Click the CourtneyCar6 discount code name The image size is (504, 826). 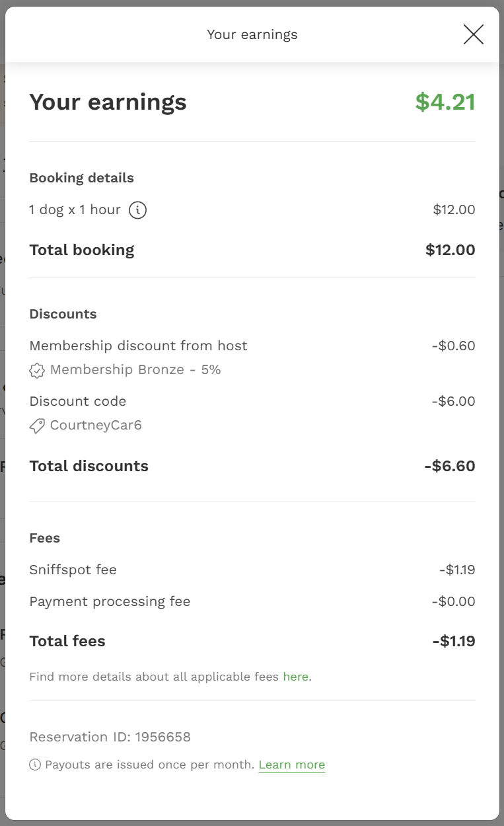[x=96, y=426]
